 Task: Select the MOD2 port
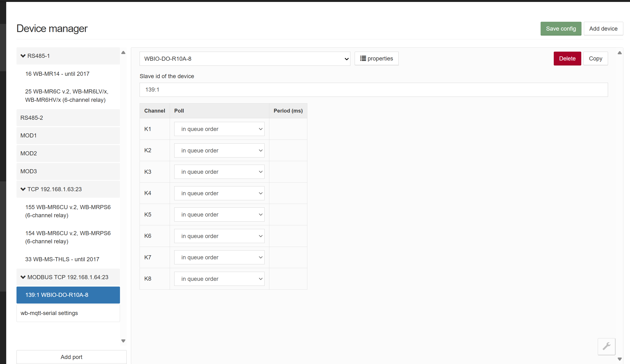68,153
